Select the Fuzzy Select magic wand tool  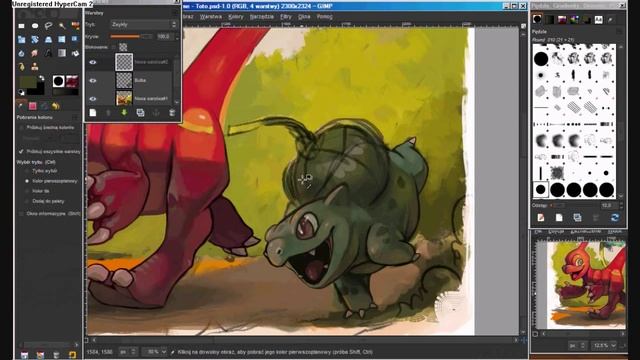[x=62, y=26]
